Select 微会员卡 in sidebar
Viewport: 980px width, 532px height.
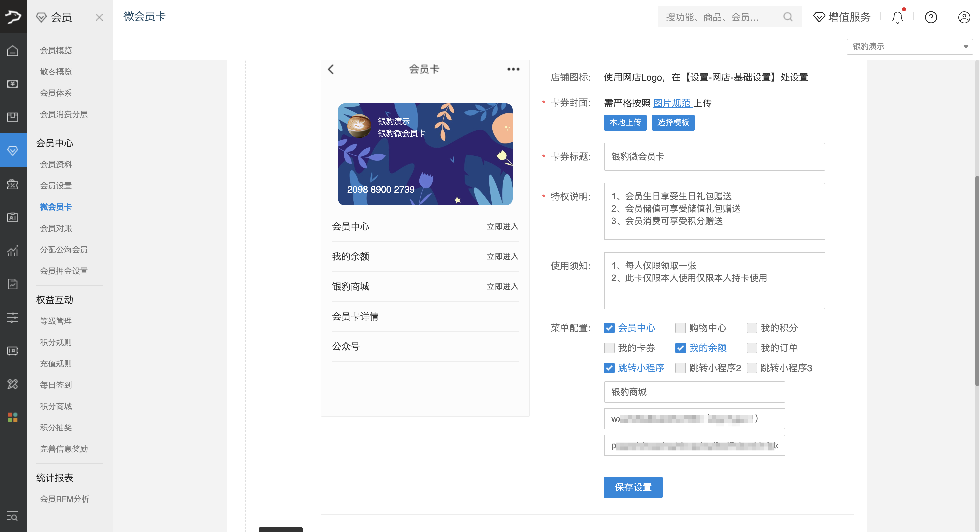[x=56, y=207]
